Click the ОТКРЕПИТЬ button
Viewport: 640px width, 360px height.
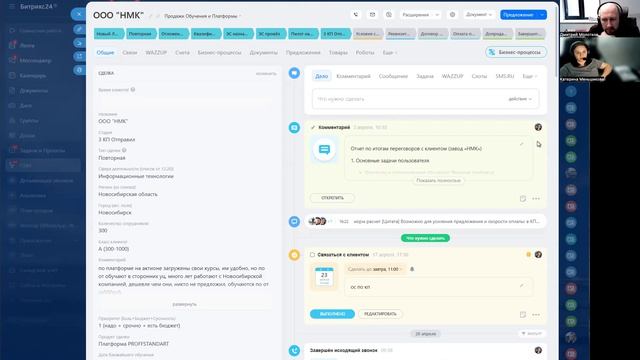click(332, 198)
